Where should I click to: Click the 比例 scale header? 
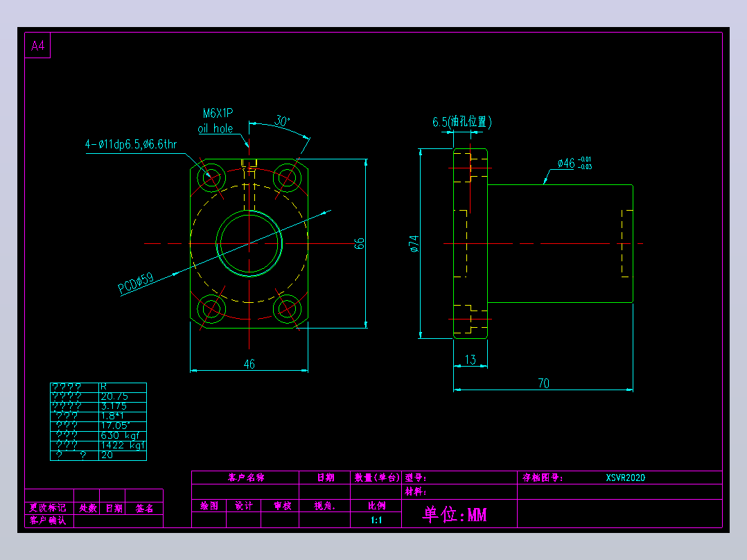[x=376, y=506]
